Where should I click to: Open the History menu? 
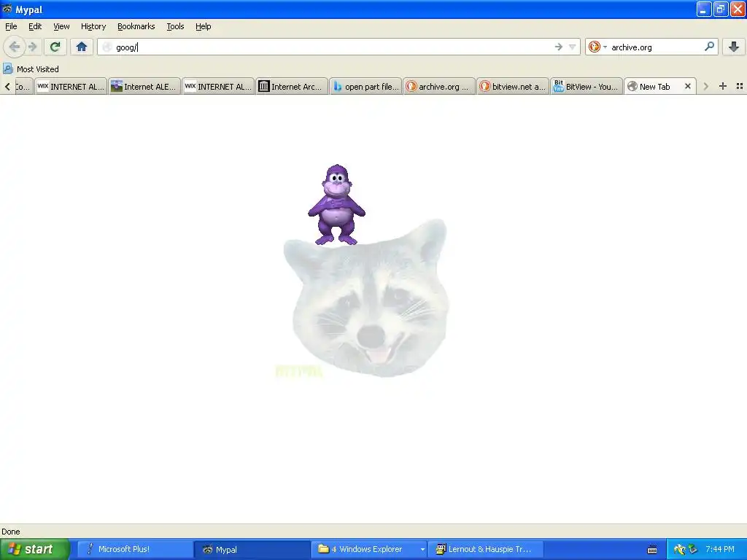93,26
